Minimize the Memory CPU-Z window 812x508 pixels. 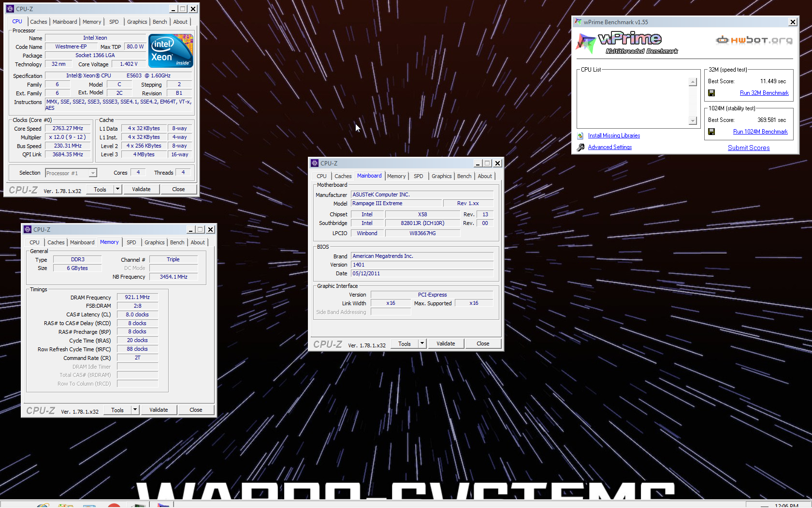pyautogui.click(x=190, y=230)
